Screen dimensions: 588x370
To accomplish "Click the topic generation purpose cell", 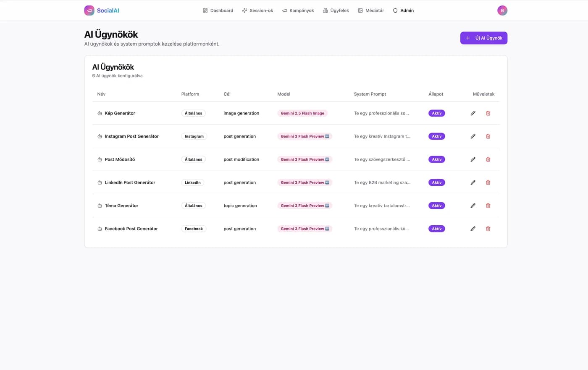I will [240, 206].
